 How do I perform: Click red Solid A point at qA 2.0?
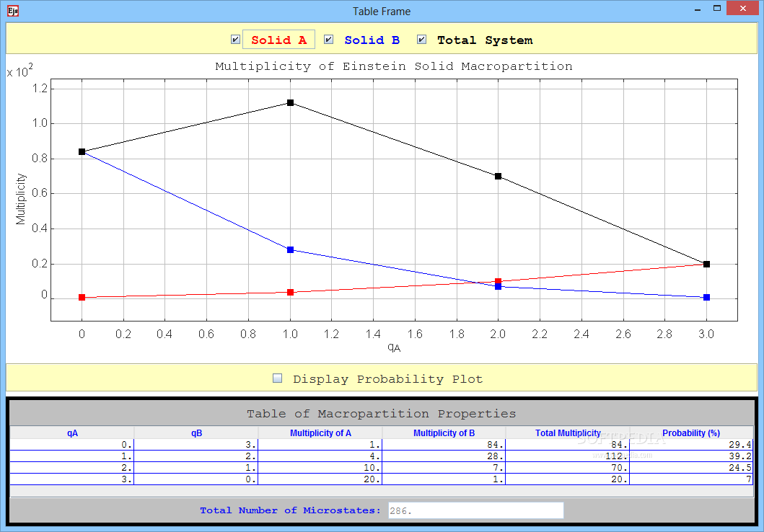[498, 281]
